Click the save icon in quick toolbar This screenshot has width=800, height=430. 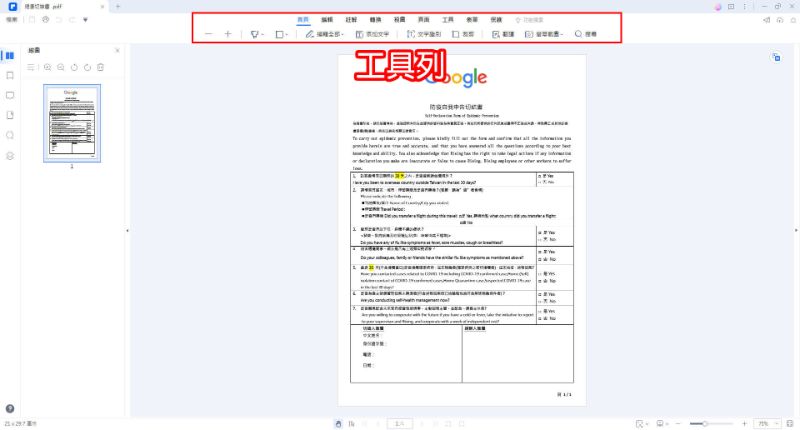coord(32,19)
